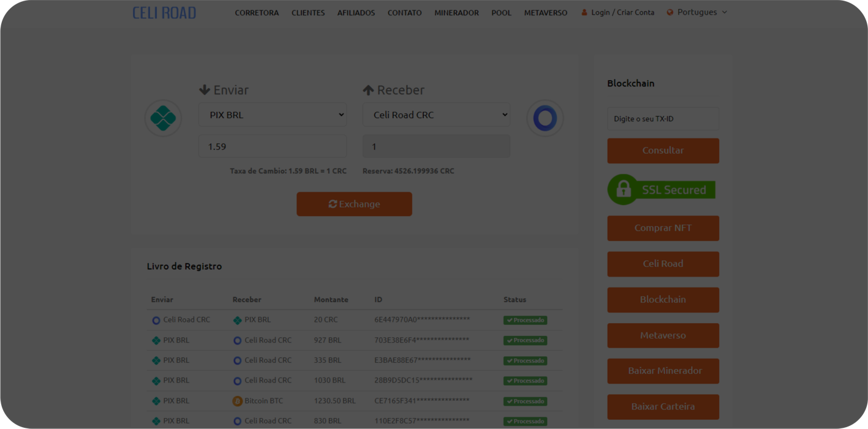The width and height of the screenshot is (868, 429).
Task: Go to AFILIADOS page
Action: (x=356, y=13)
